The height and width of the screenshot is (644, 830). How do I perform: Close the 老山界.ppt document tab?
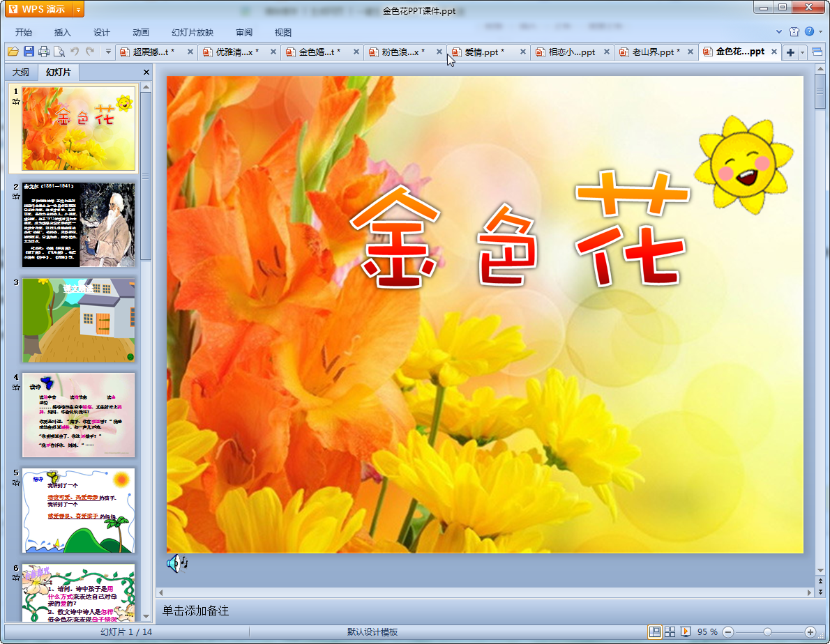(691, 52)
